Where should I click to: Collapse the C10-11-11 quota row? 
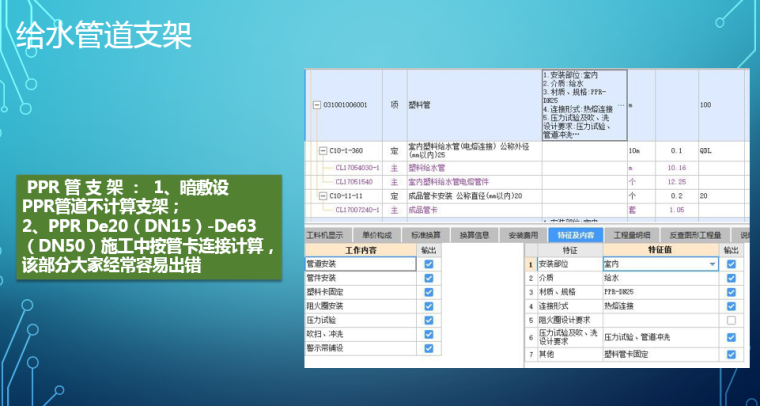(323, 196)
